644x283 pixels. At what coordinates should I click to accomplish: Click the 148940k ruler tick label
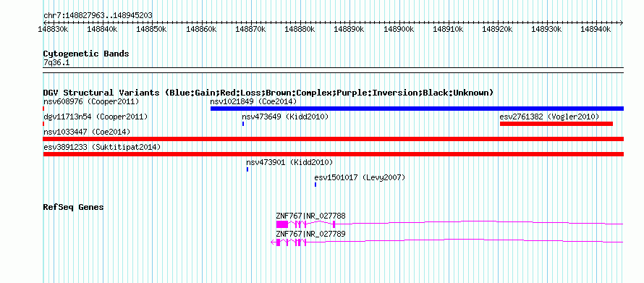[x=596, y=29]
